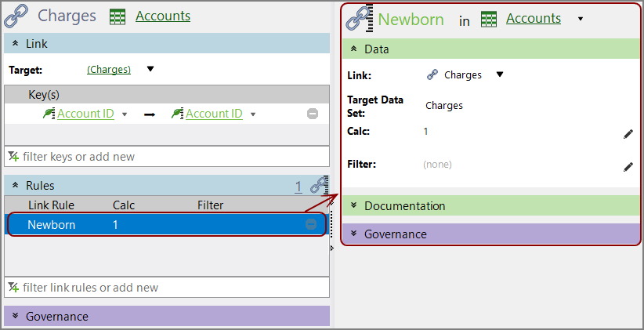The height and width of the screenshot is (330, 644).
Task: Click the filter-add icon in keys field
Action: [x=13, y=156]
